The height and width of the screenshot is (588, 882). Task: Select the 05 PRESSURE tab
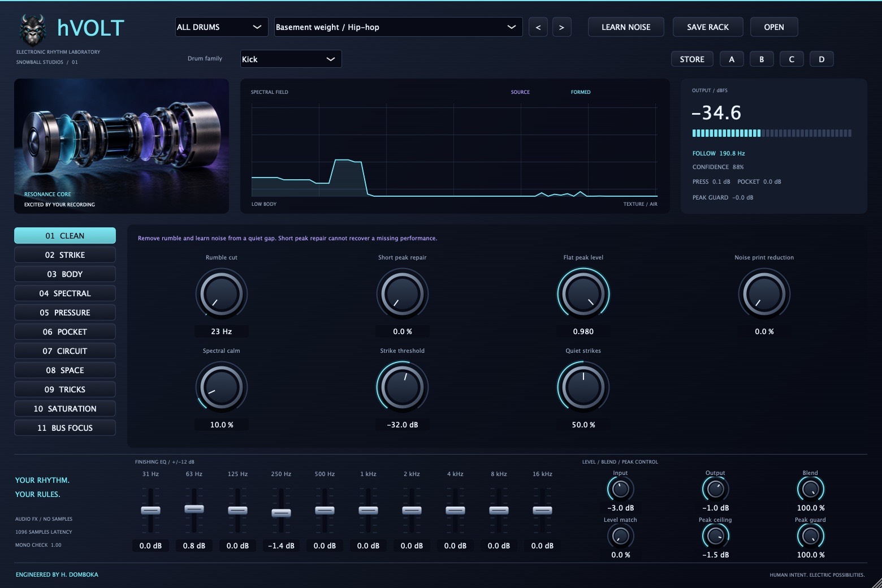pos(65,313)
